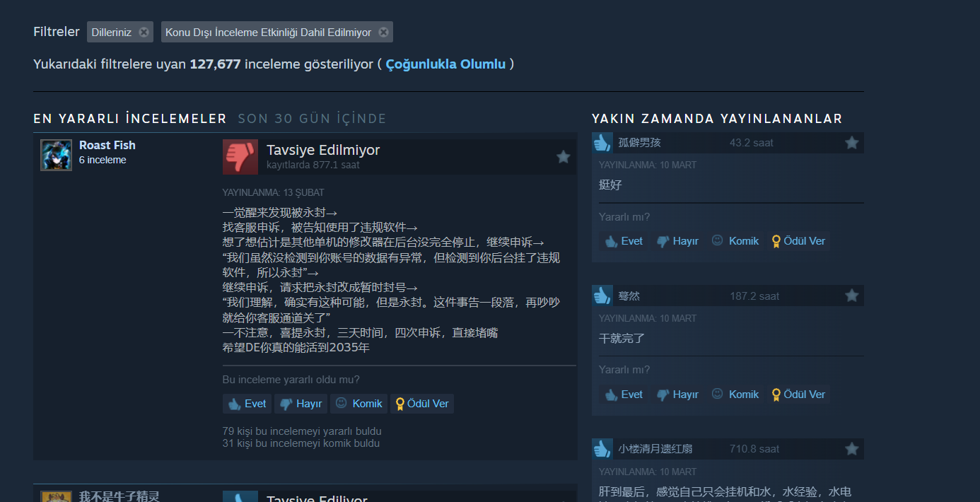Viewport: 980px width, 502px height.
Task: Click the star icon on the 710.8 saat review
Action: (851, 449)
